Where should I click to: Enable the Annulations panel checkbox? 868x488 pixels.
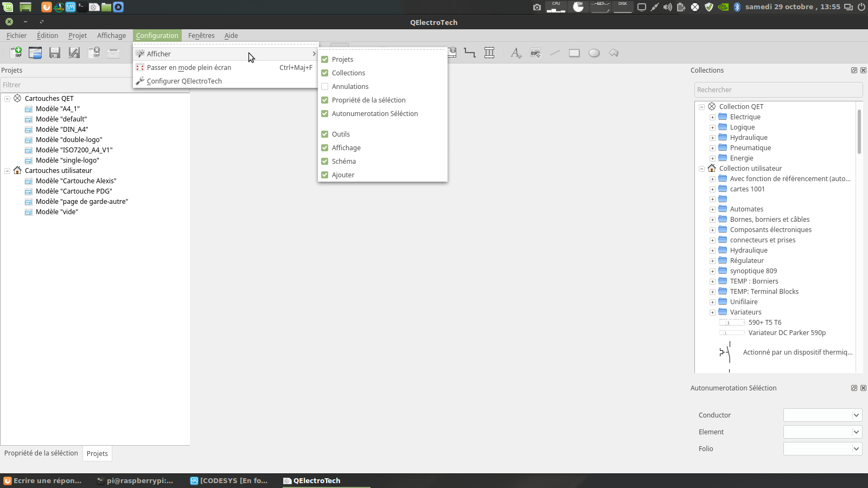325,87
